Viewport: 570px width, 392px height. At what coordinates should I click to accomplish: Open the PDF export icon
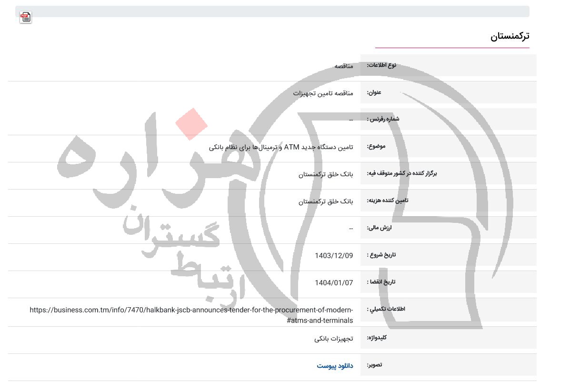(x=26, y=17)
